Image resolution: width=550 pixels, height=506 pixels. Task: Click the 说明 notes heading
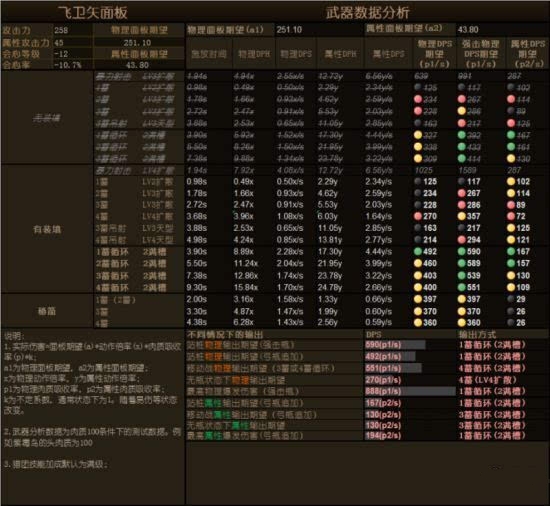pos(14,336)
